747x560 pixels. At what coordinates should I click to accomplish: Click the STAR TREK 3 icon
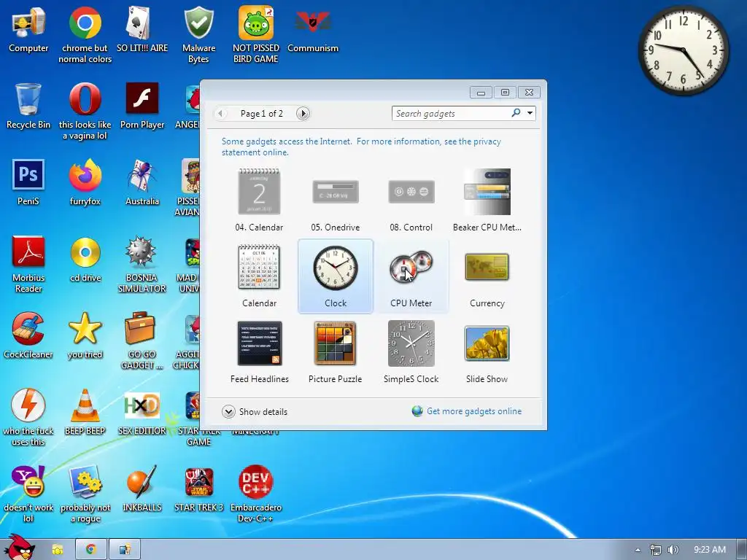(x=198, y=489)
